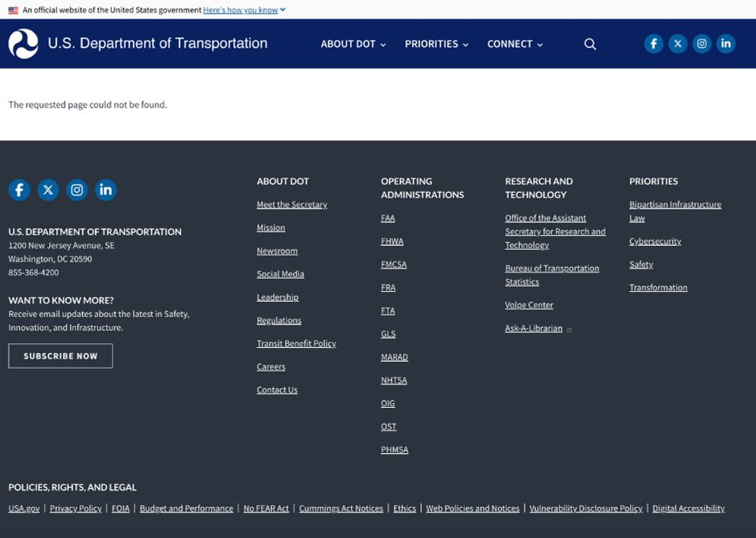Click the footer LinkedIn icon
Image resolution: width=756 pixels, height=538 pixels.
click(106, 190)
